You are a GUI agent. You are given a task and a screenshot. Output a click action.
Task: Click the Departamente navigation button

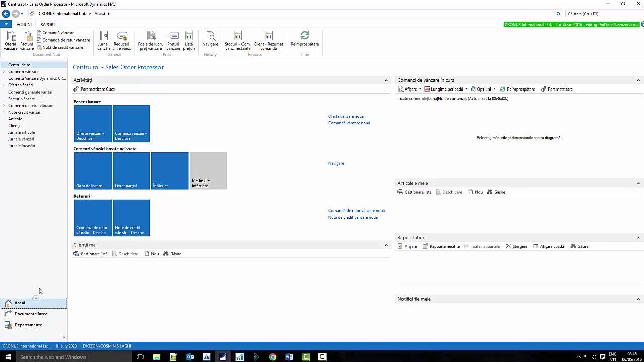point(34,325)
